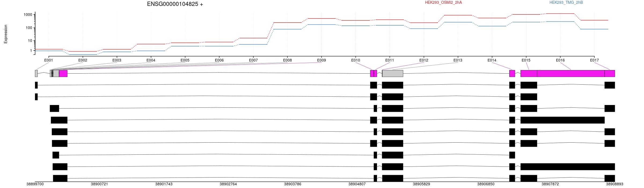Click the 100 tick on expression axis
The height and width of the screenshot is (188, 644).
pyautogui.click(x=29, y=28)
